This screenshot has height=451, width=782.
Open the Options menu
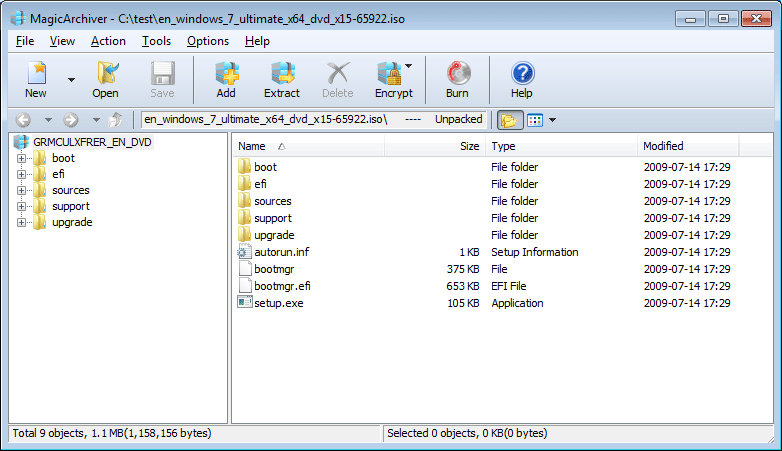click(x=208, y=41)
